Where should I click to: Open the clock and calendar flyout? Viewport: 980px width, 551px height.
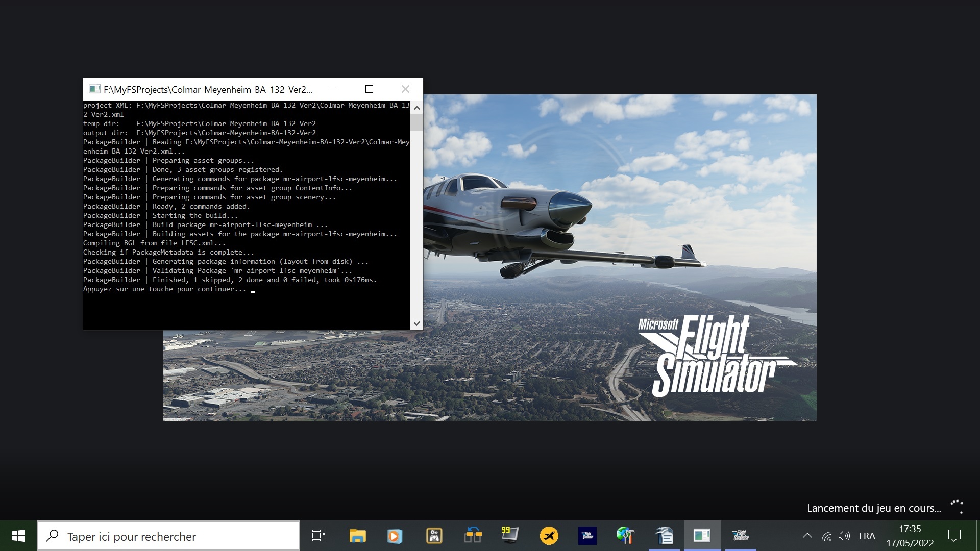910,536
